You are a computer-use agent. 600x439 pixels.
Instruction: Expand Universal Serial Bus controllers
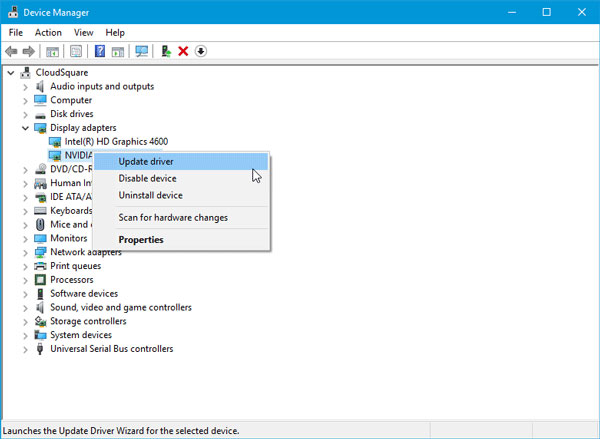point(25,349)
